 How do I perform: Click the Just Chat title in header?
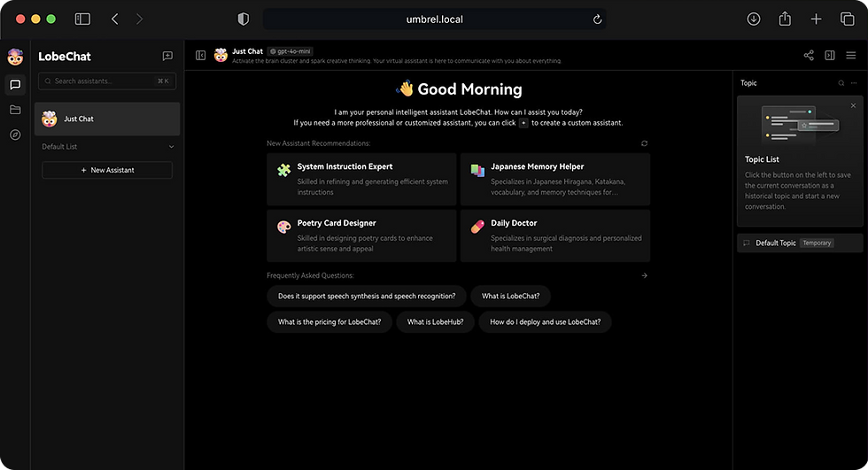[x=247, y=51]
